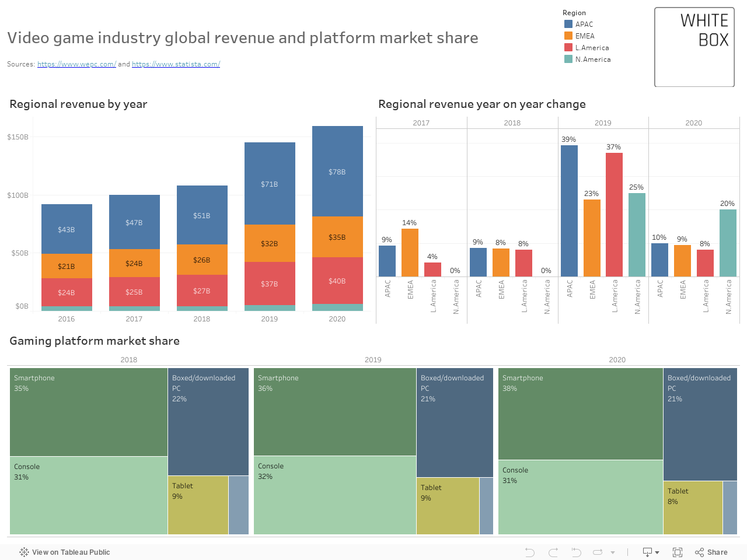Click the WHITE BOX logo image
The width and height of the screenshot is (747, 560).
click(x=694, y=47)
